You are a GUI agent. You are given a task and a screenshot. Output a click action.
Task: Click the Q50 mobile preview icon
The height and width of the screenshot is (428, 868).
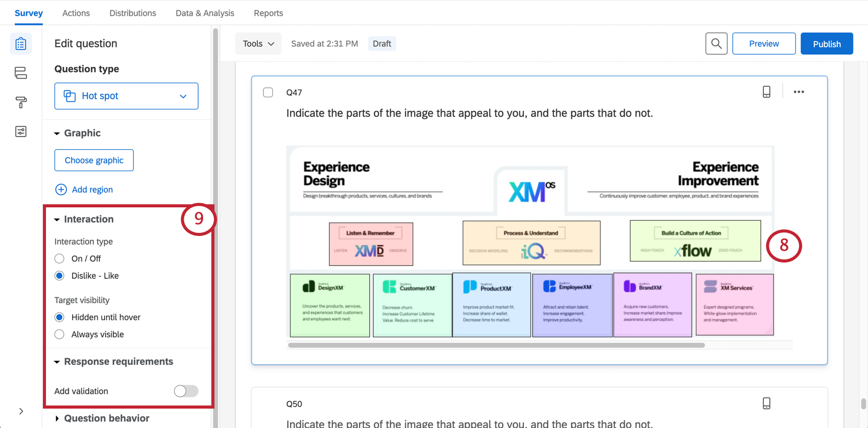[766, 403]
